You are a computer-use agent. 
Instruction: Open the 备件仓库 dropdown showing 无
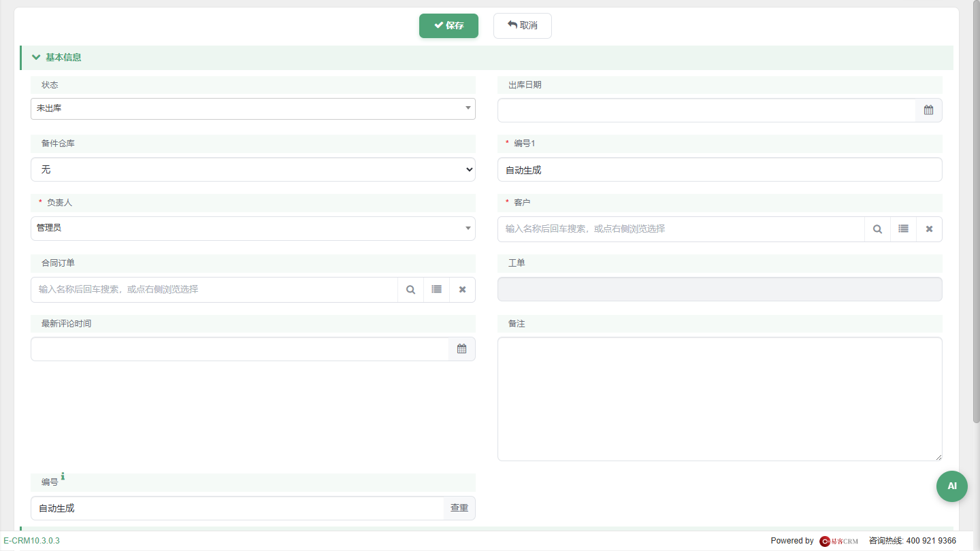point(253,169)
